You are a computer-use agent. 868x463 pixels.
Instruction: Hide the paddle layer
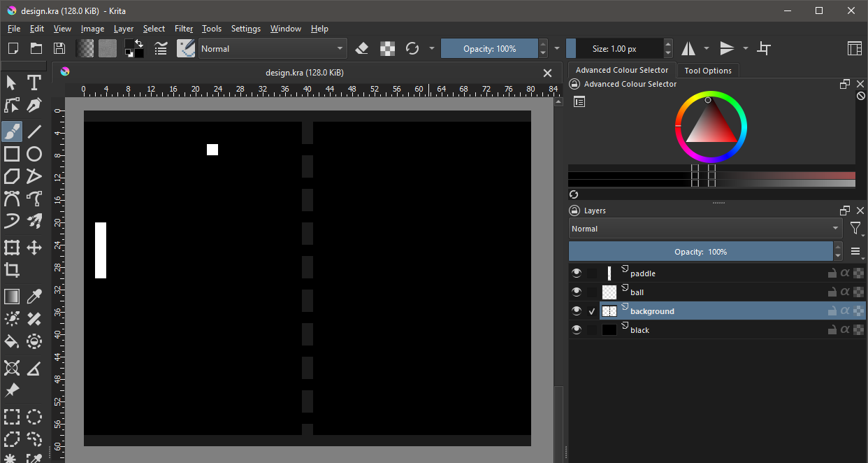pyautogui.click(x=576, y=273)
